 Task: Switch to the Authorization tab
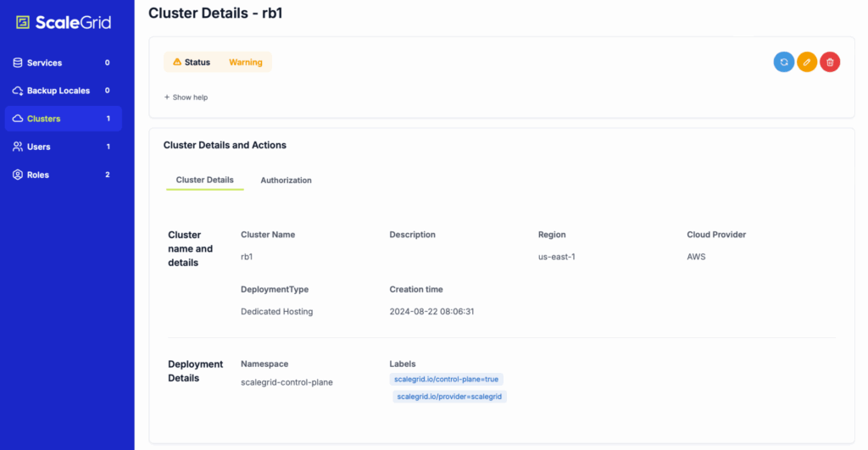coord(286,181)
